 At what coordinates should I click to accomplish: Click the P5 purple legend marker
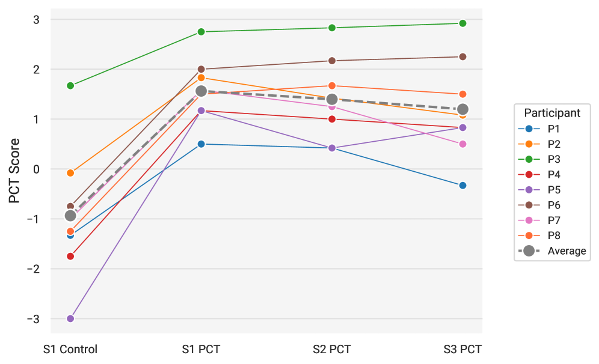[529, 190]
